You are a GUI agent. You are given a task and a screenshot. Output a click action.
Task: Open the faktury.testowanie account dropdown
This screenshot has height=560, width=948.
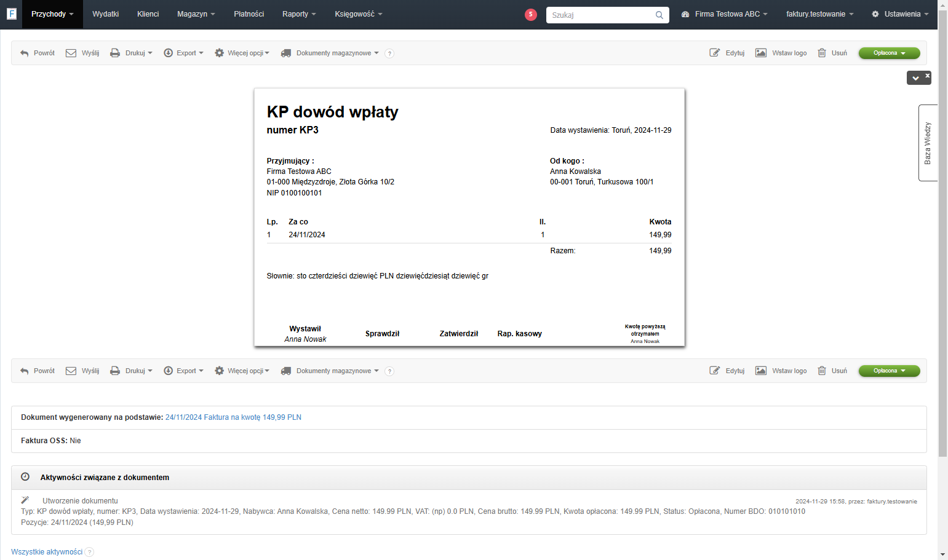(820, 14)
